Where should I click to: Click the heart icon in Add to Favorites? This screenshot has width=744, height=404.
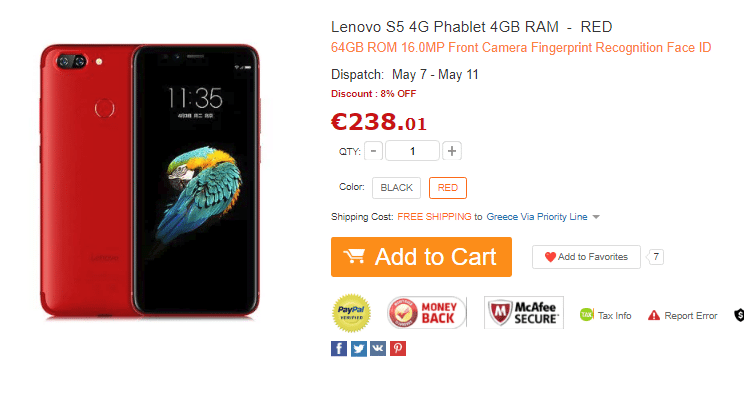click(x=550, y=257)
